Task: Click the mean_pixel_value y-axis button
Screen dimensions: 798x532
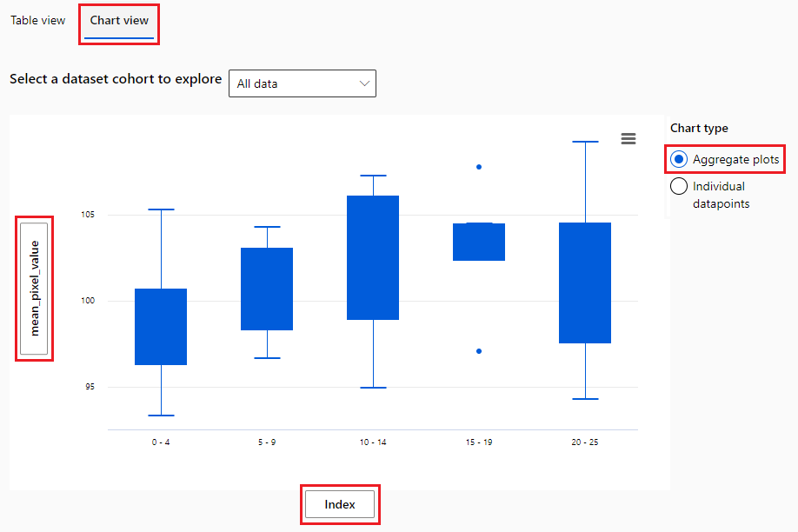Action: (x=34, y=288)
